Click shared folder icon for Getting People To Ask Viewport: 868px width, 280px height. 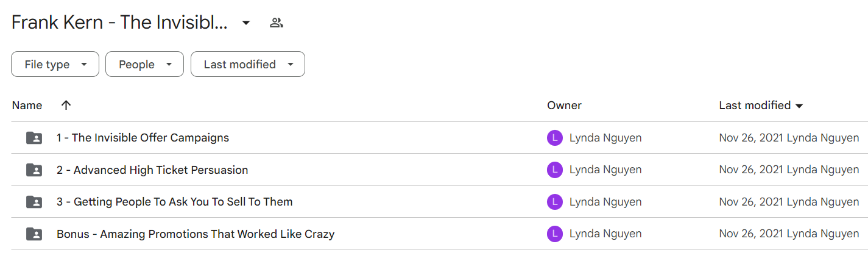(34, 202)
